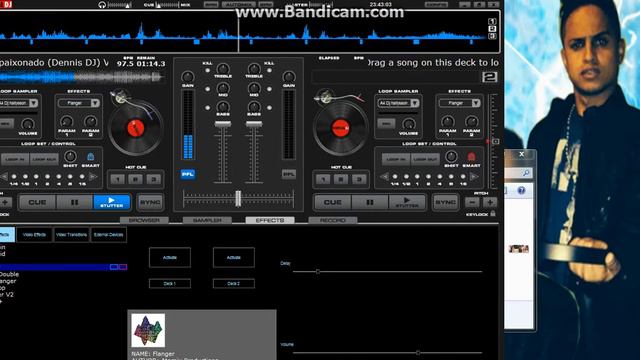Double loop length with right arrow on deck 2

pyautogui.click(x=474, y=176)
